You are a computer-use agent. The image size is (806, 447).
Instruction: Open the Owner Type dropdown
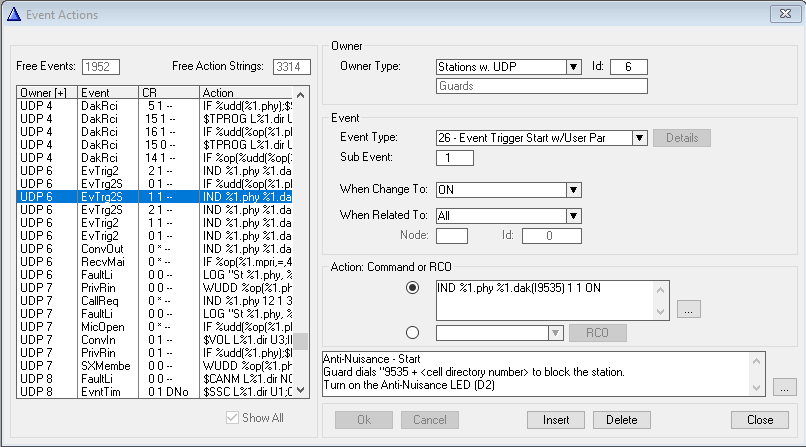point(573,67)
